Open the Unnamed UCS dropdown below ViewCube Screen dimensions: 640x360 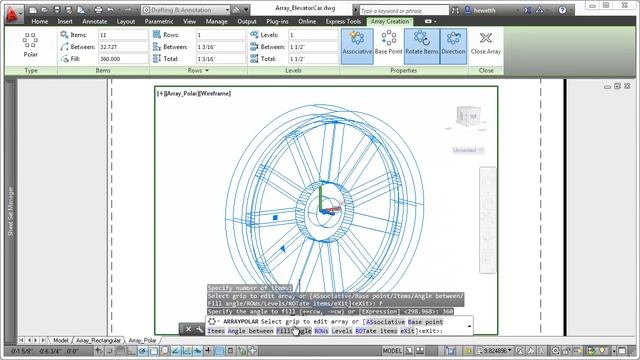468,150
